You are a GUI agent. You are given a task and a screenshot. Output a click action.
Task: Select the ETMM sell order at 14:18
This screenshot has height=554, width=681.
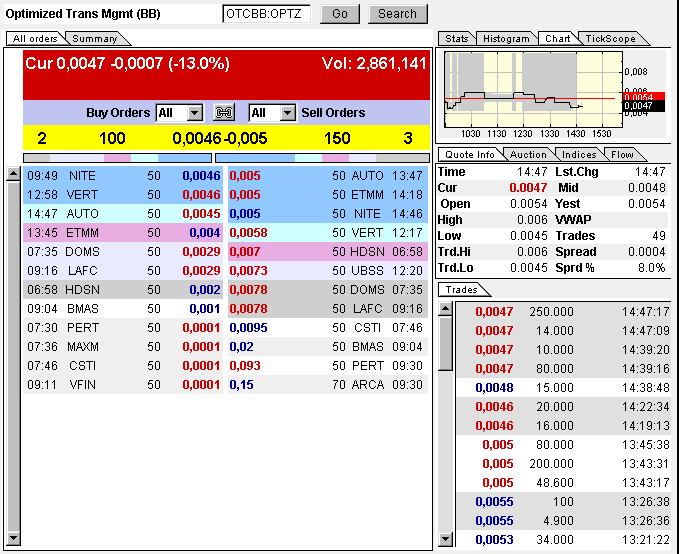point(328,195)
